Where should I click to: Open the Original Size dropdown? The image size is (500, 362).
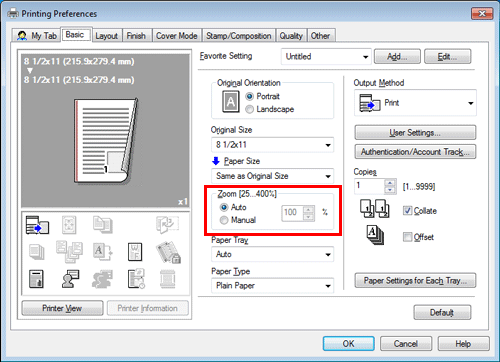coord(272,145)
